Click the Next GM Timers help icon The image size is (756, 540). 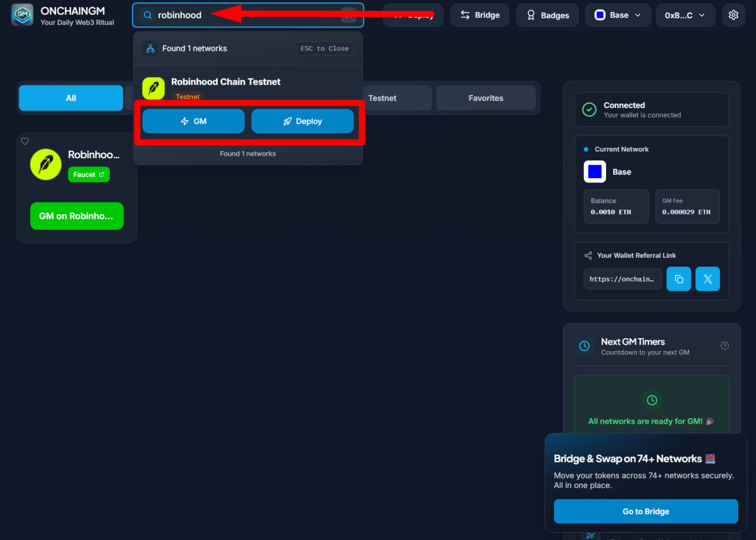tap(725, 346)
